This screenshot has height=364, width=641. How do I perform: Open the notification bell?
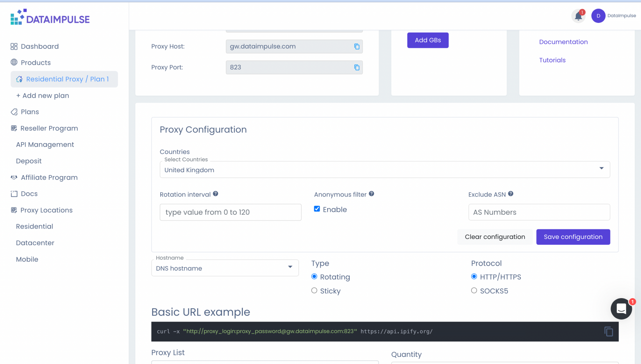tap(578, 15)
